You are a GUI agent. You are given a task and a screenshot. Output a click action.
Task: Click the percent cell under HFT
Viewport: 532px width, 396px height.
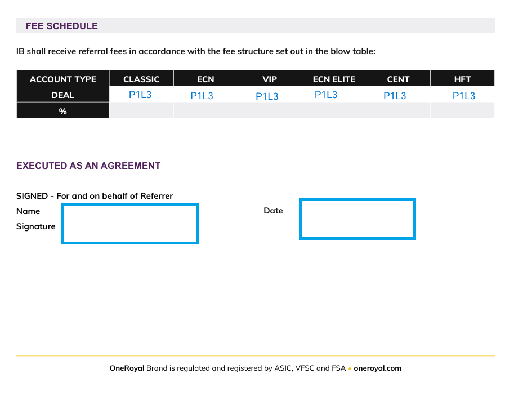point(462,110)
